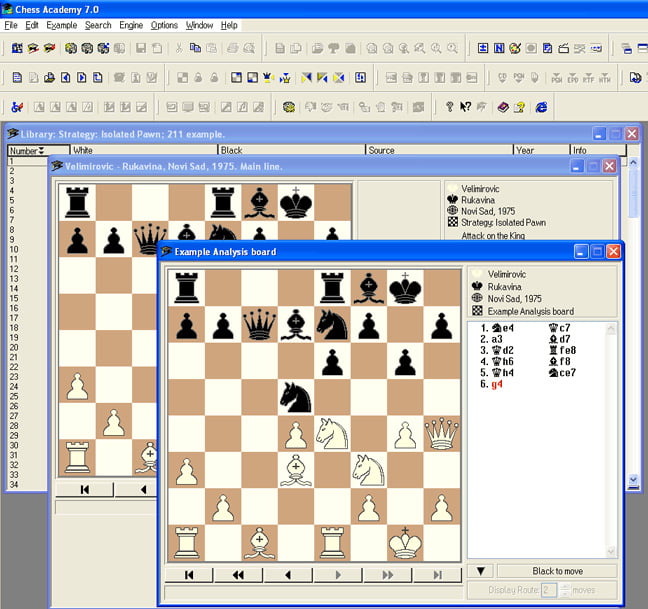Click the previous example page icon
Viewport: 648px width, 609px height.
click(x=65, y=77)
